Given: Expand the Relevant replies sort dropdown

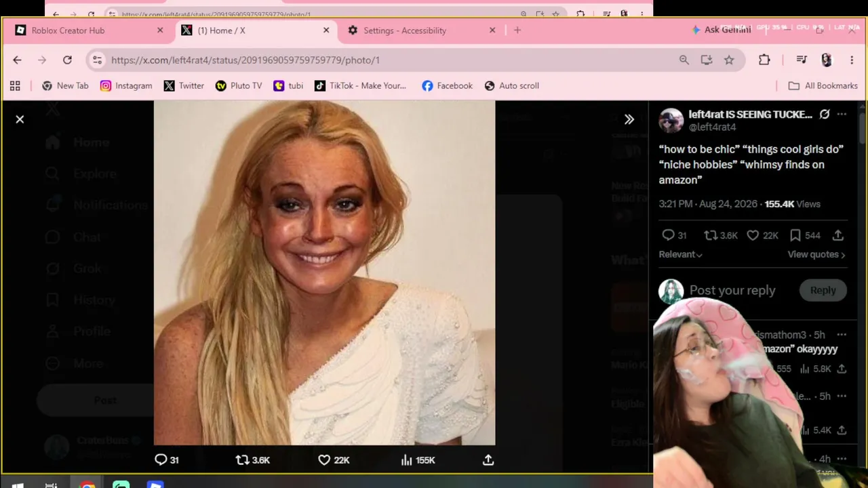Looking at the screenshot, I should [x=681, y=254].
